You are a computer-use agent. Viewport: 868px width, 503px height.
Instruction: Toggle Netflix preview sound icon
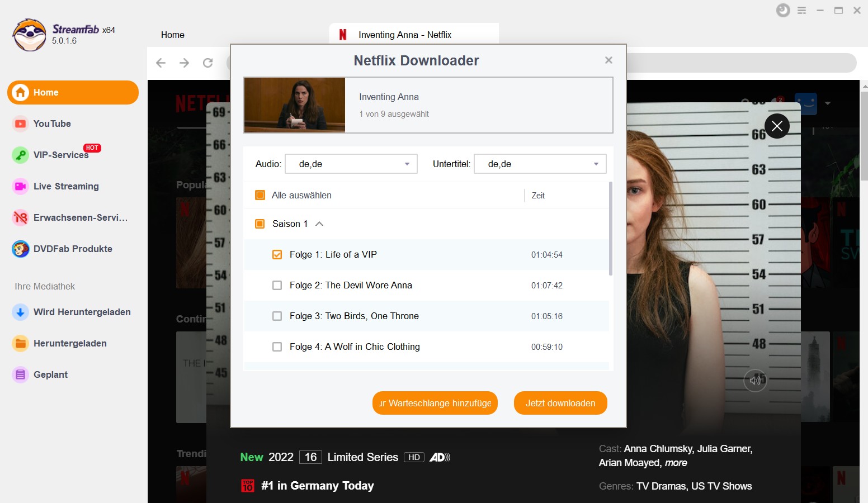[755, 381]
